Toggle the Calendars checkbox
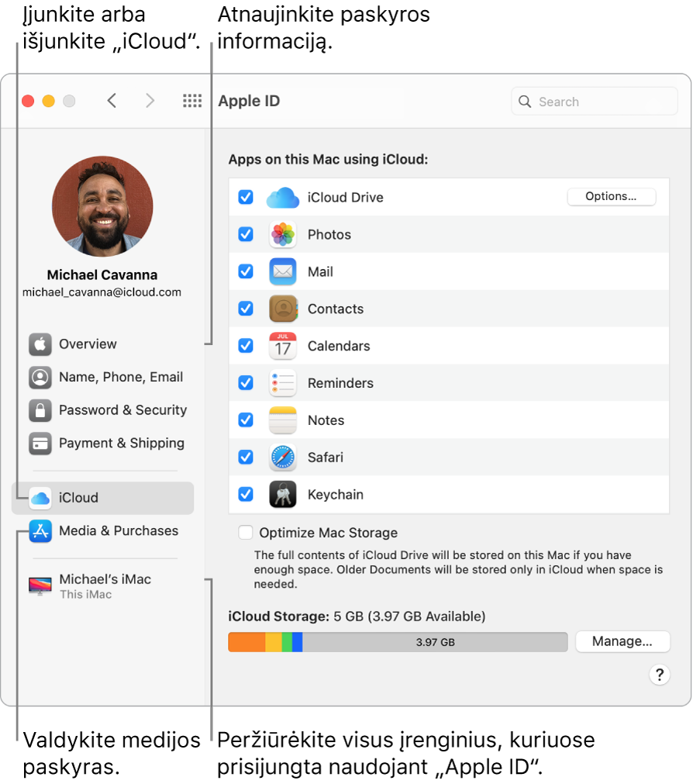This screenshot has height=784, width=693. [x=246, y=346]
